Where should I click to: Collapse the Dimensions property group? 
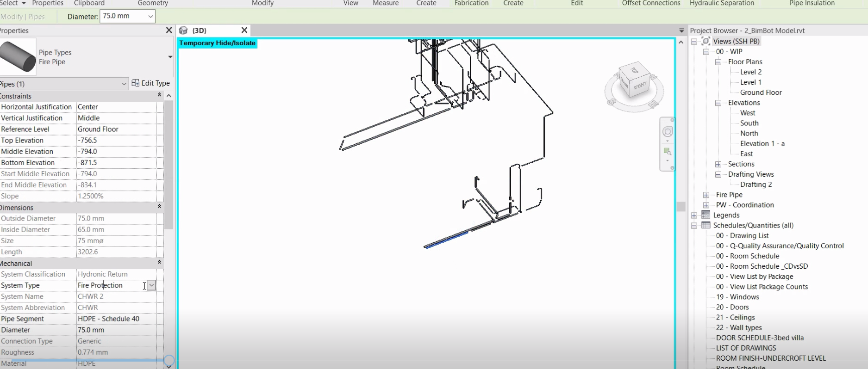click(x=159, y=207)
